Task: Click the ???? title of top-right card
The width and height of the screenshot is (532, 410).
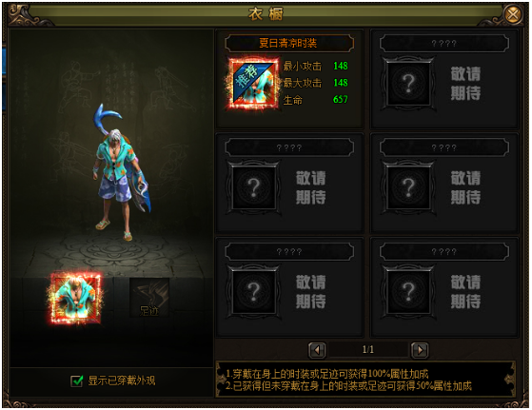Action: pyautogui.click(x=444, y=44)
